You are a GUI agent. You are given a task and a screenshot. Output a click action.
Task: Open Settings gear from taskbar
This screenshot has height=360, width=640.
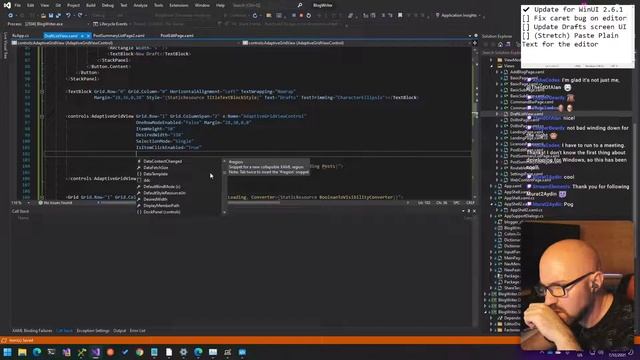tap(184, 352)
